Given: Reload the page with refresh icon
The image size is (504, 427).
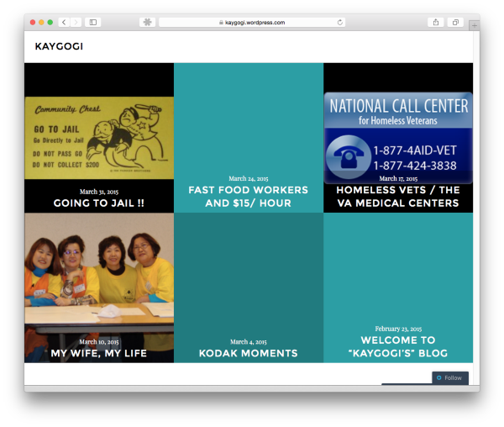Looking at the screenshot, I should point(339,22).
